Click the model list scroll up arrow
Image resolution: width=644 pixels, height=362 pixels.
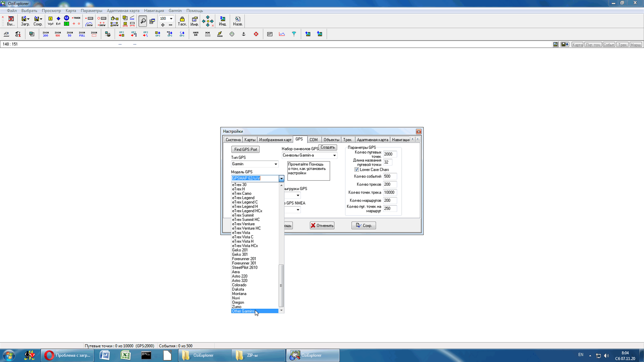pyautogui.click(x=281, y=185)
